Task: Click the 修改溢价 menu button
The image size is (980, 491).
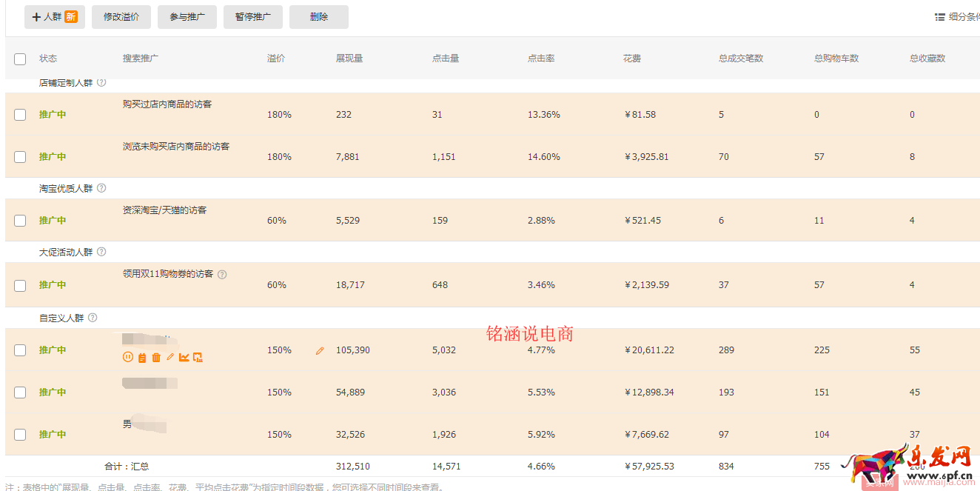Action: pos(121,16)
